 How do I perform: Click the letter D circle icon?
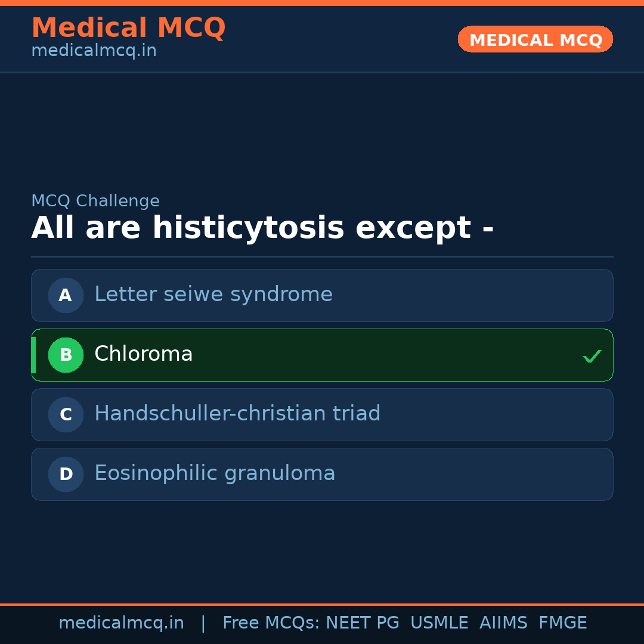coord(66,474)
